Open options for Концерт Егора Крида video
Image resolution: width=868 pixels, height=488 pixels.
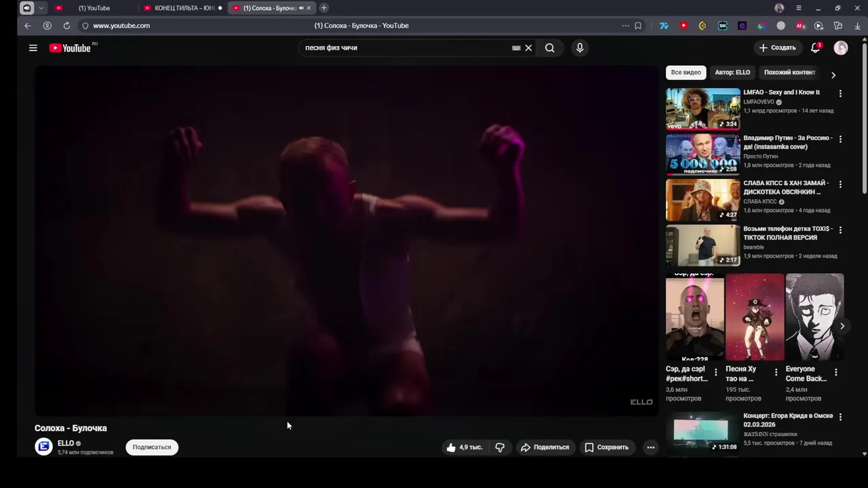point(840,417)
